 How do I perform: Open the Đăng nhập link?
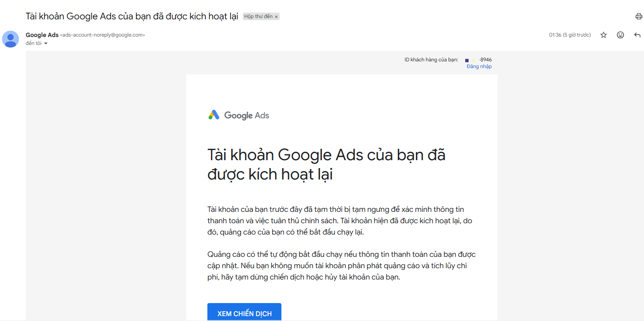[479, 66]
